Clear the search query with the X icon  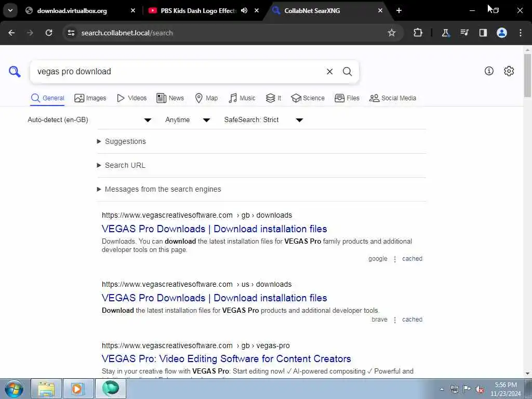[x=329, y=72]
